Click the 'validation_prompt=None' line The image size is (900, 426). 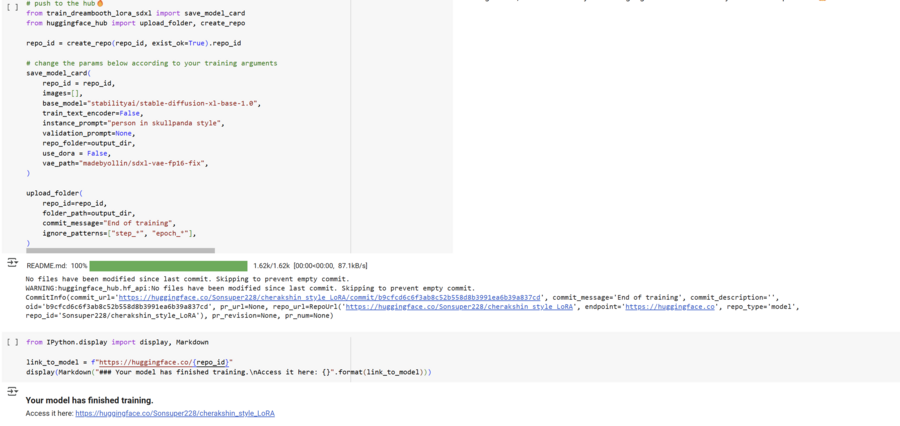(x=88, y=134)
